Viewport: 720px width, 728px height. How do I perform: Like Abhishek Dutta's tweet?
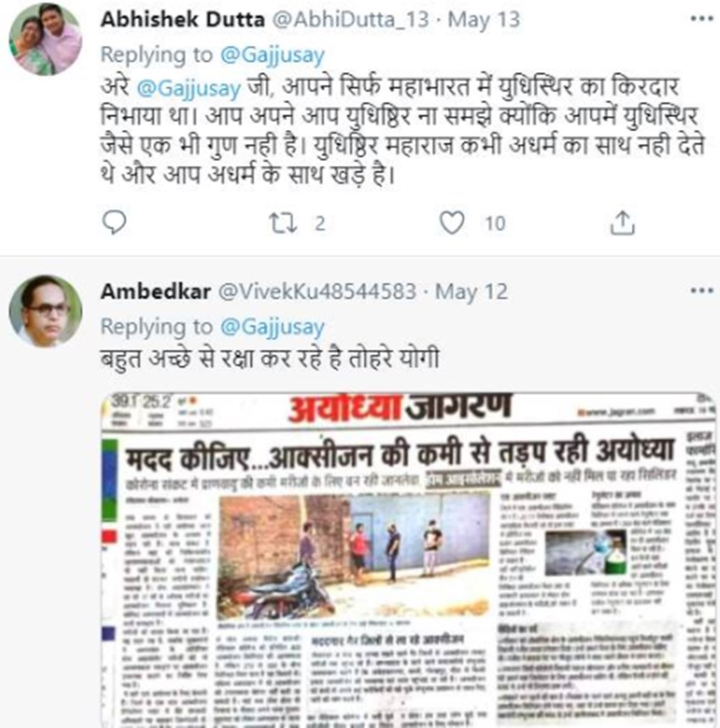click(x=451, y=222)
